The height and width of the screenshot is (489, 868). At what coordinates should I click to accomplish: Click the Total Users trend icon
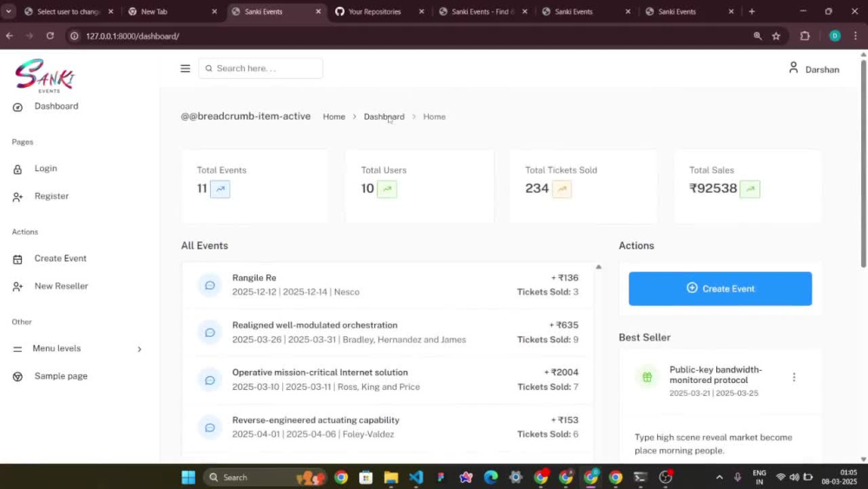[x=387, y=188]
